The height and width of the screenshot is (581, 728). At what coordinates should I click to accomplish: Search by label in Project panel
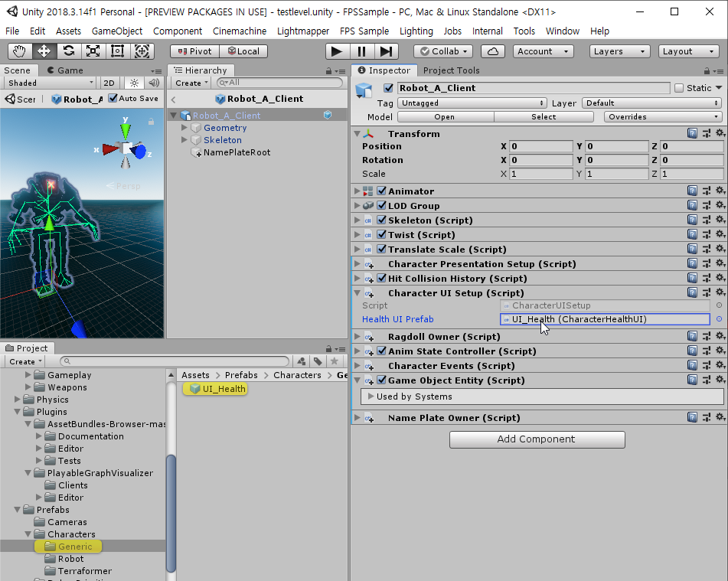pos(318,361)
